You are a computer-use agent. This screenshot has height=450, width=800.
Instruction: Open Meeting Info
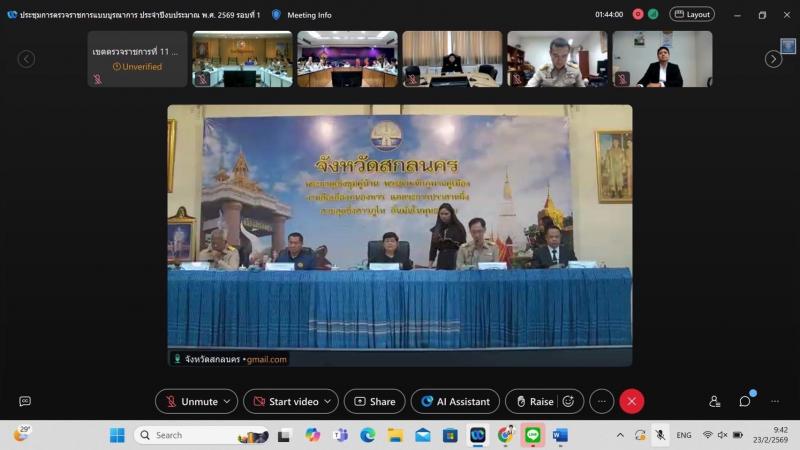[309, 15]
